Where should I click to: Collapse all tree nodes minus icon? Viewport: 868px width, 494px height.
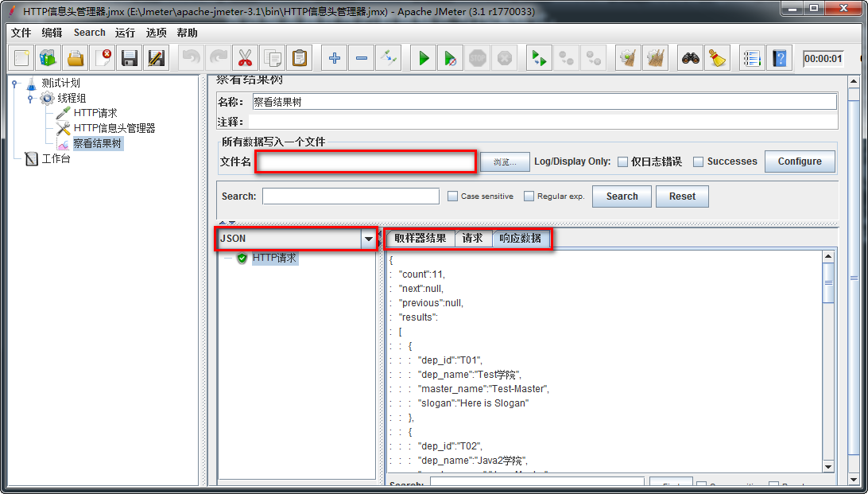click(x=362, y=57)
